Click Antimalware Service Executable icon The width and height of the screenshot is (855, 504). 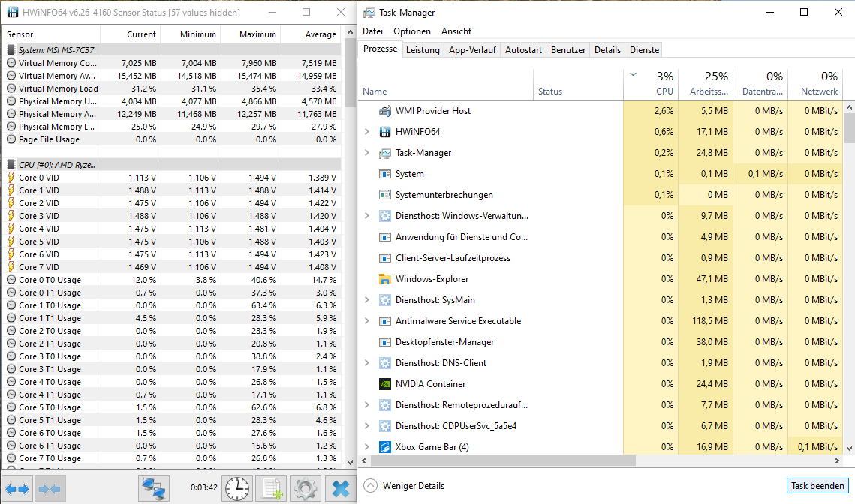tap(385, 321)
